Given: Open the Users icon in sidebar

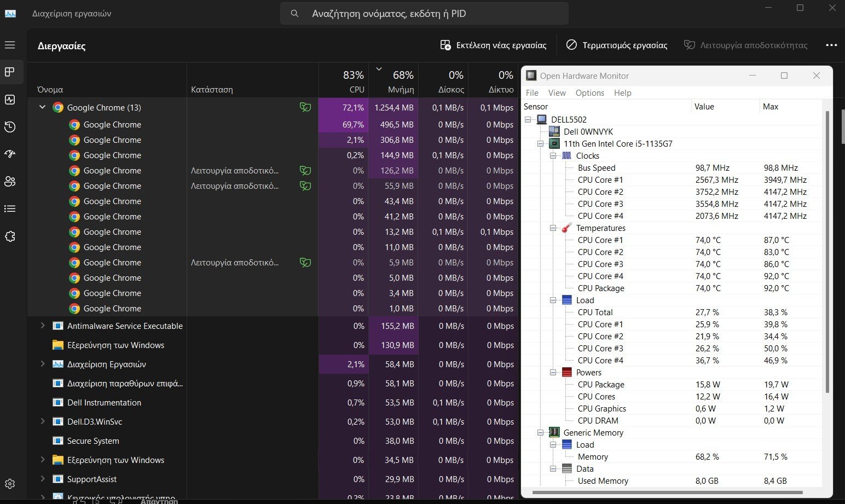Looking at the screenshot, I should (10, 181).
